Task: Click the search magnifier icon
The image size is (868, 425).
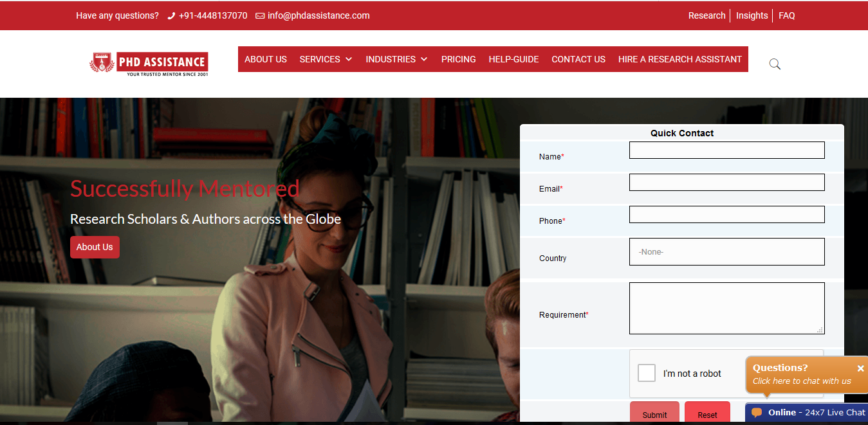Action: pyautogui.click(x=775, y=64)
